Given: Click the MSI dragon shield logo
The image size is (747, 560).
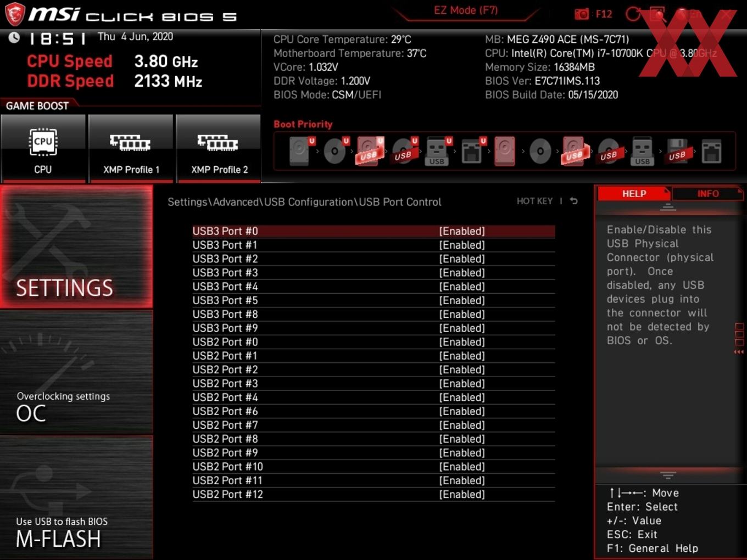Looking at the screenshot, I should [15, 14].
